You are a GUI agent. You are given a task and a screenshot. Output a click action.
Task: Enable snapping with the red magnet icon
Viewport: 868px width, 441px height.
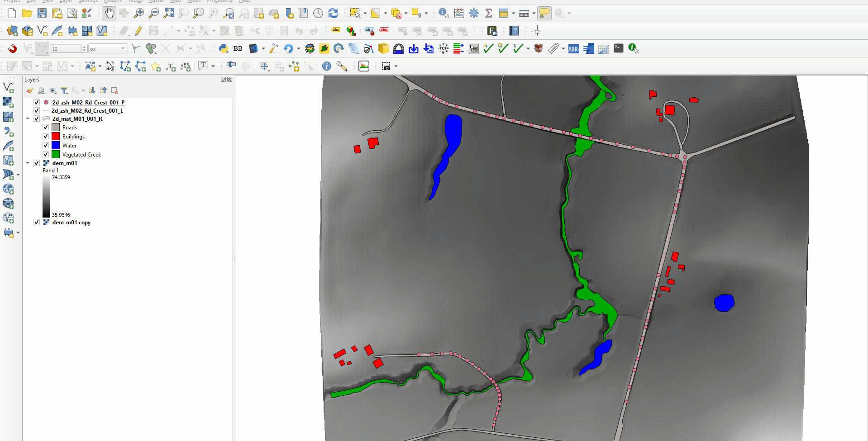point(12,48)
